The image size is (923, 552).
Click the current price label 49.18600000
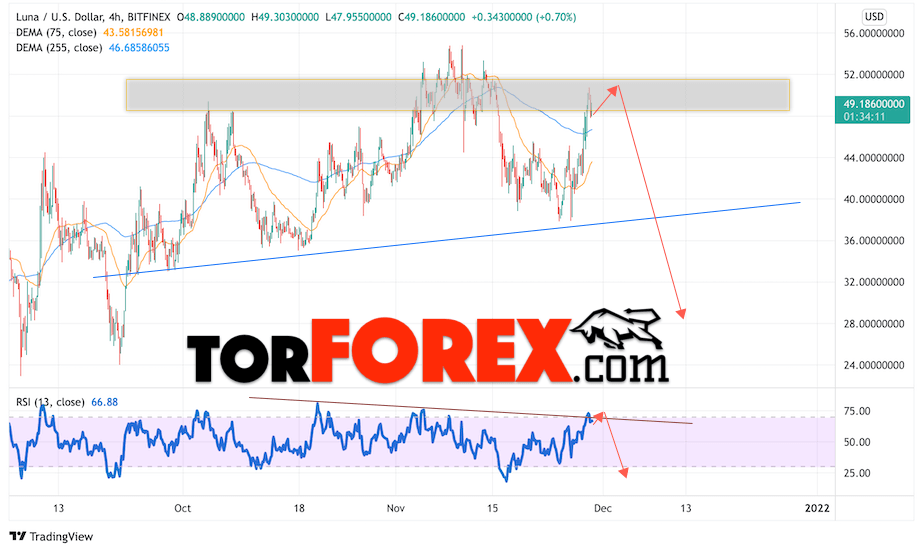873,104
